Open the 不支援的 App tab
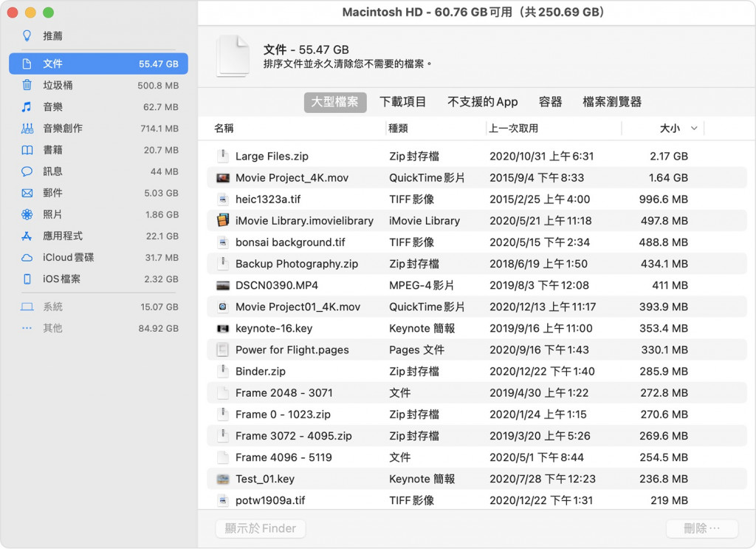The height and width of the screenshot is (549, 756). click(483, 102)
